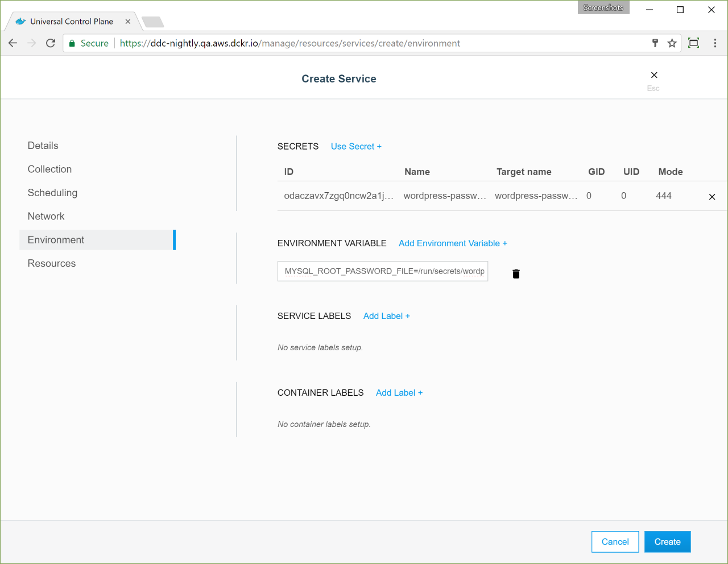Click the Use Secret + link

(356, 147)
